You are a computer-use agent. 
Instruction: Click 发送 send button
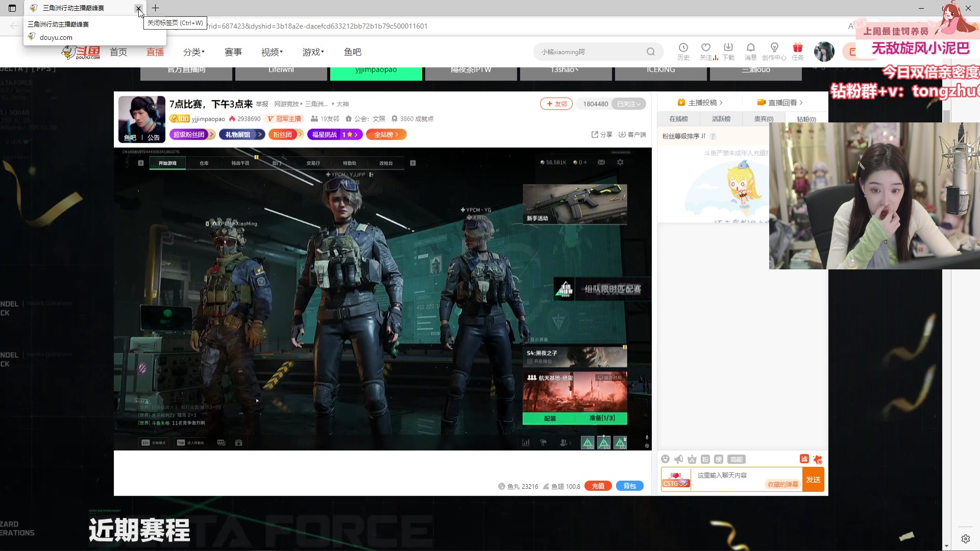point(813,480)
